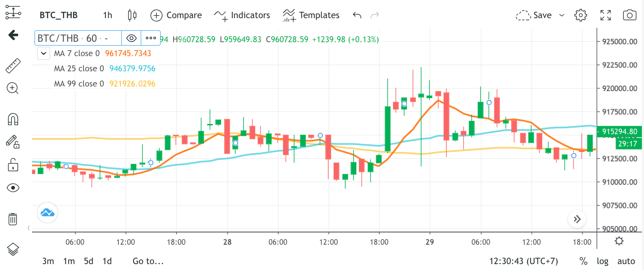Open the Indicators menu

click(242, 15)
